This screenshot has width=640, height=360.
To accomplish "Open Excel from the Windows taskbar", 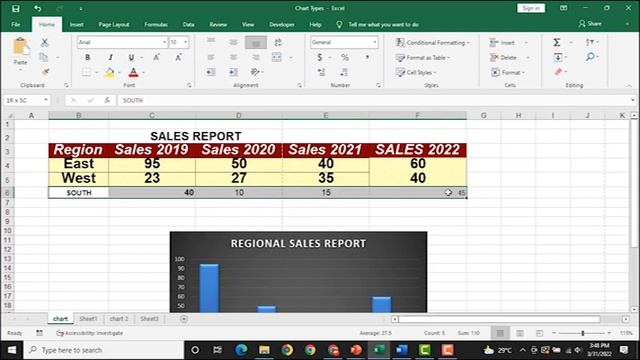I will coord(379,350).
